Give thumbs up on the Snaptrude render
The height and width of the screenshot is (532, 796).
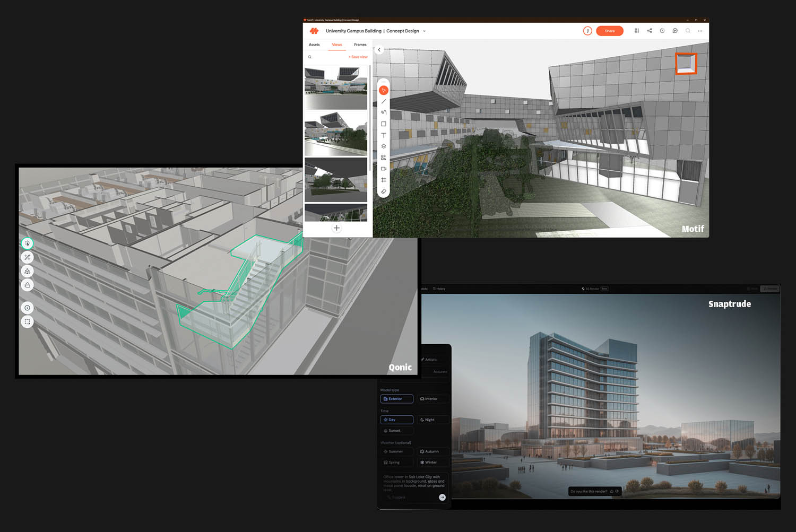(x=611, y=492)
